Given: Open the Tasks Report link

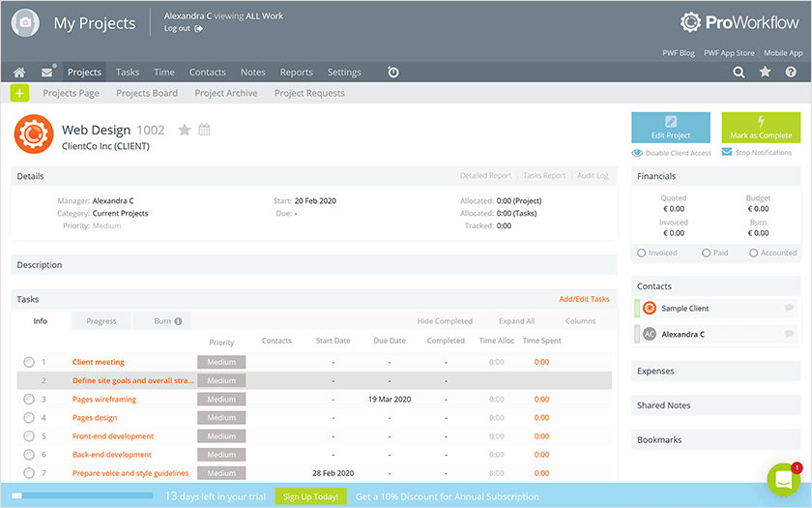Looking at the screenshot, I should (x=544, y=176).
